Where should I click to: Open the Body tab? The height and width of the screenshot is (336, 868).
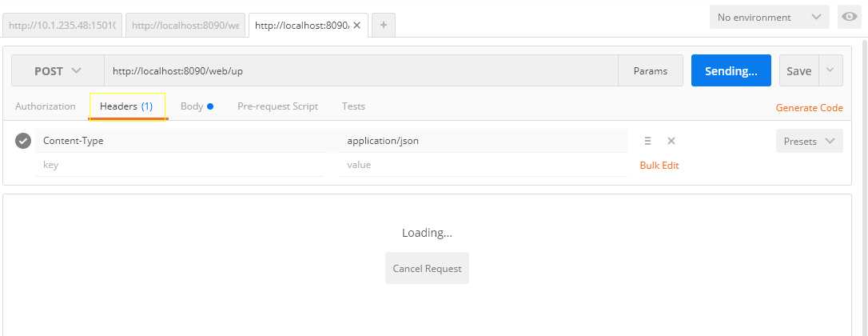[x=197, y=106]
